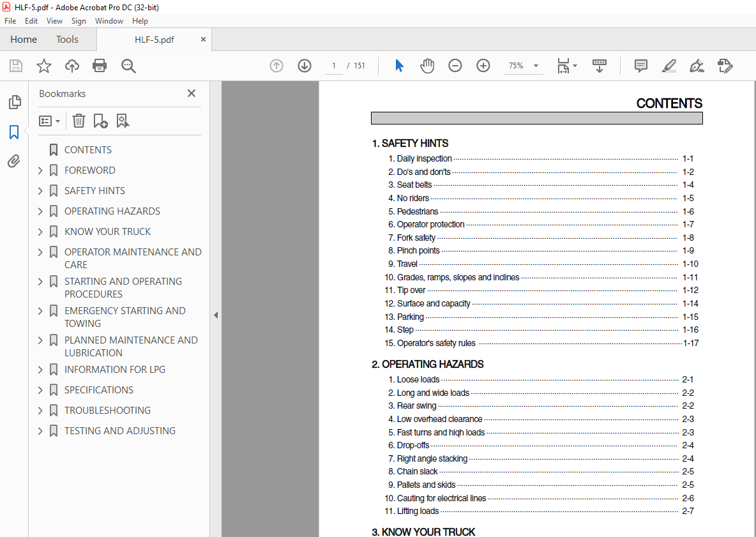Toggle the Bookmarks panel icon
The image size is (756, 537).
coord(14,132)
